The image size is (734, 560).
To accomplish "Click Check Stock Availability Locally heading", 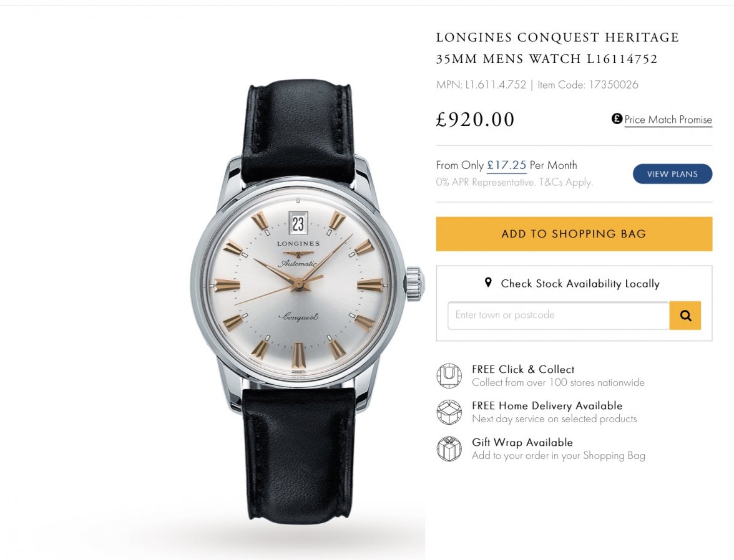I will (580, 284).
